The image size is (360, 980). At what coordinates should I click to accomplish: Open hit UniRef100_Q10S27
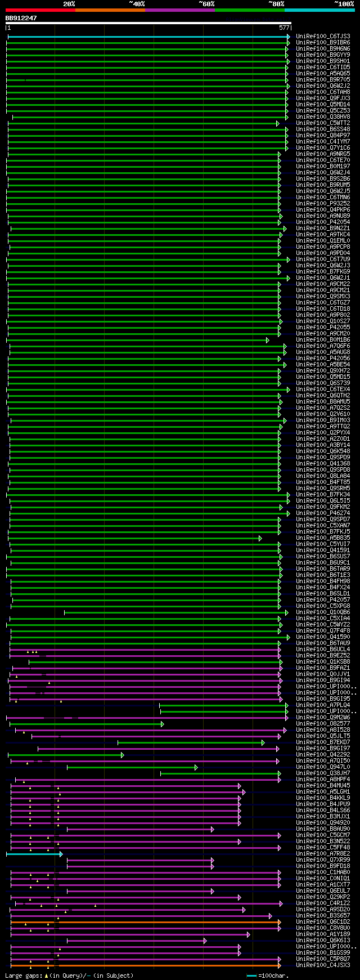coord(323,321)
